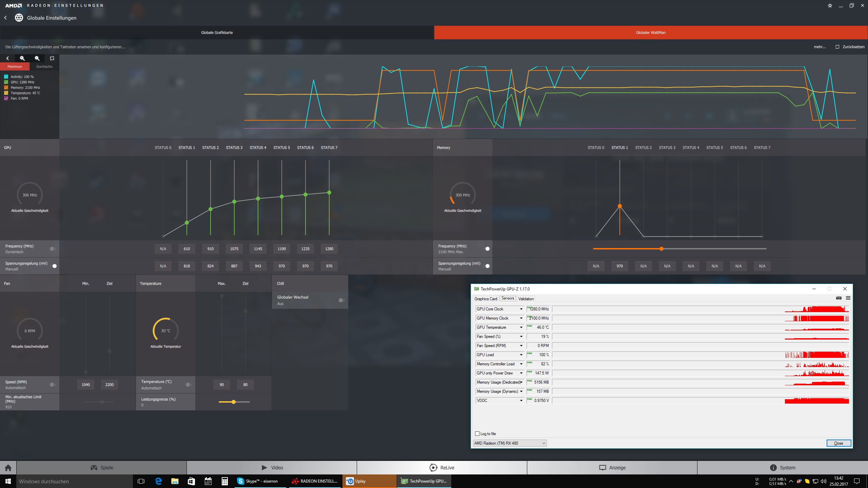Open the GPU Temperature sensor dropdown
The image size is (868, 488).
pos(521,327)
